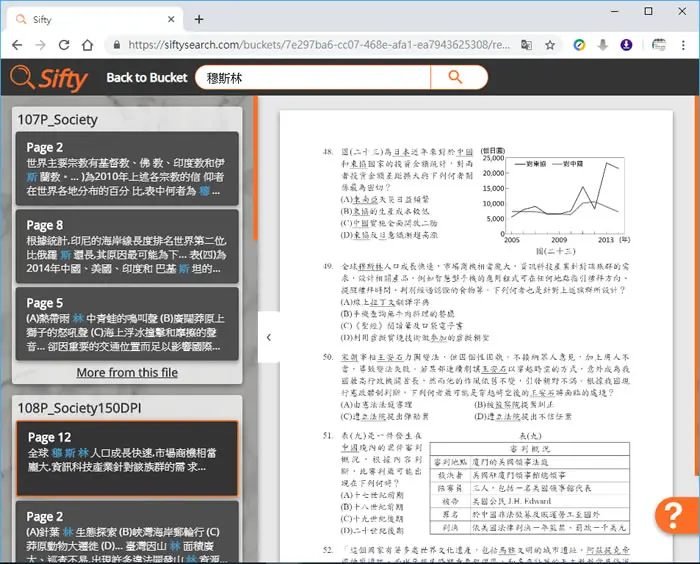The height and width of the screenshot is (564, 700).
Task: Click the Sifty logo
Action: (49, 79)
